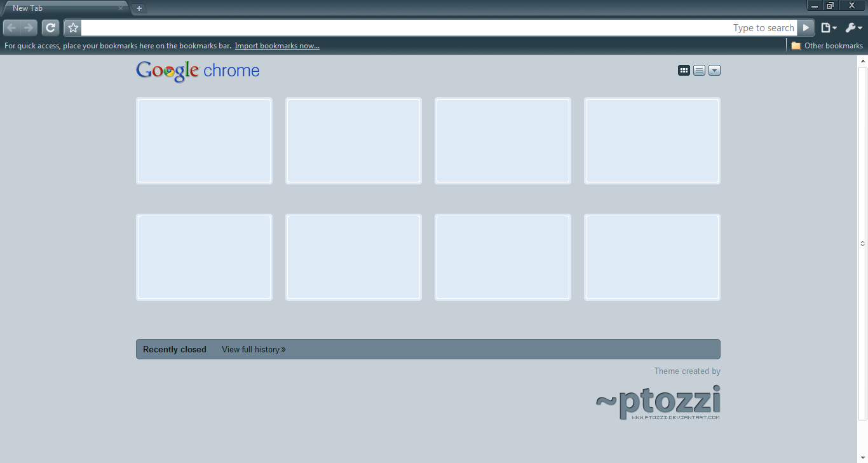The width and height of the screenshot is (868, 463).
Task: Import bookmarks now
Action: 277,46
